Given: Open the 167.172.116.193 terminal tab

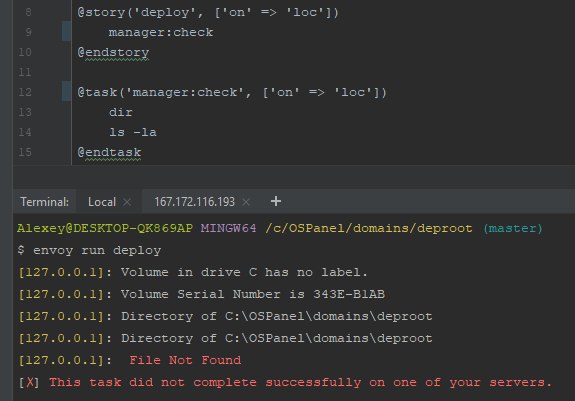Looking at the screenshot, I should (x=194, y=202).
